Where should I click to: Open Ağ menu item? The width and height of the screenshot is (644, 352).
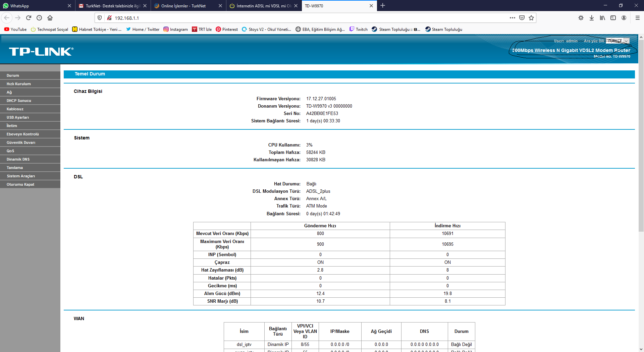click(30, 92)
